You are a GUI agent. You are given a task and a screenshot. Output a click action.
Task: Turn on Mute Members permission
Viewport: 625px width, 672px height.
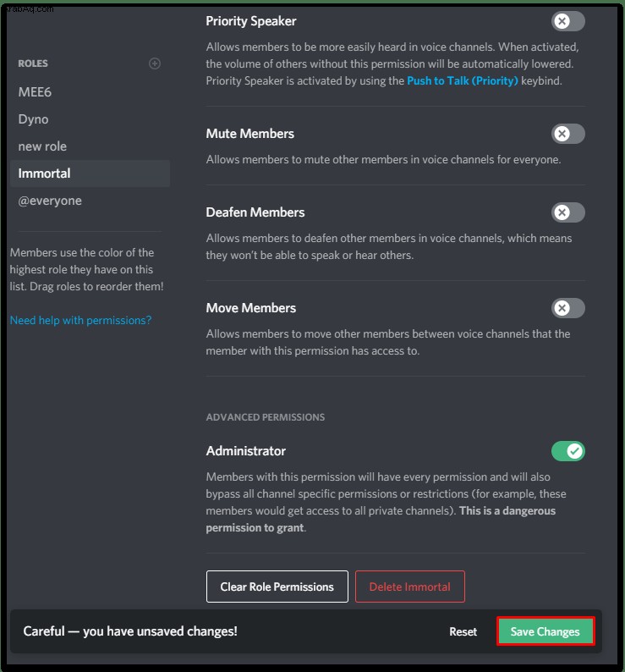[x=568, y=134]
